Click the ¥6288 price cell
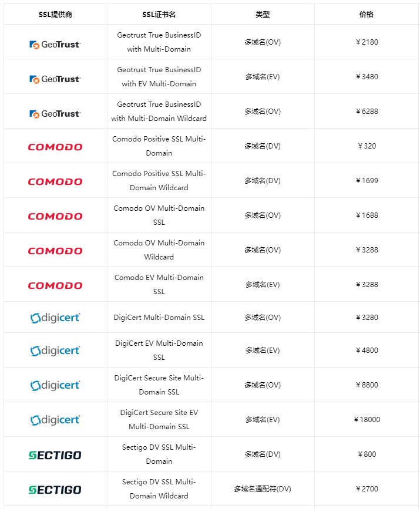This screenshot has width=420, height=509. (367, 112)
